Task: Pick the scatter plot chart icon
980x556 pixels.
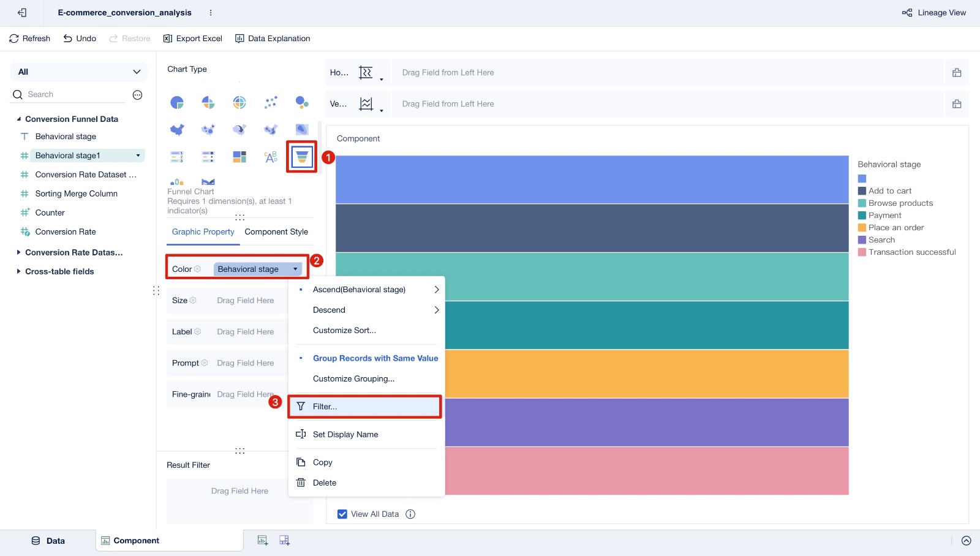Action: [x=271, y=102]
